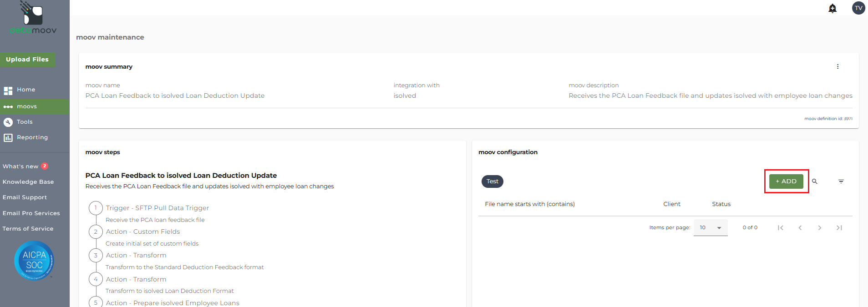Go to last page of results
The height and width of the screenshot is (307, 868).
point(839,228)
